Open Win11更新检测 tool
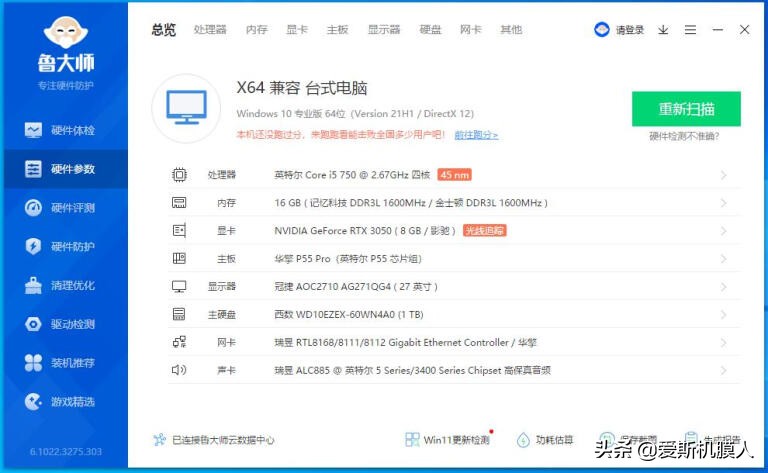 click(x=448, y=440)
